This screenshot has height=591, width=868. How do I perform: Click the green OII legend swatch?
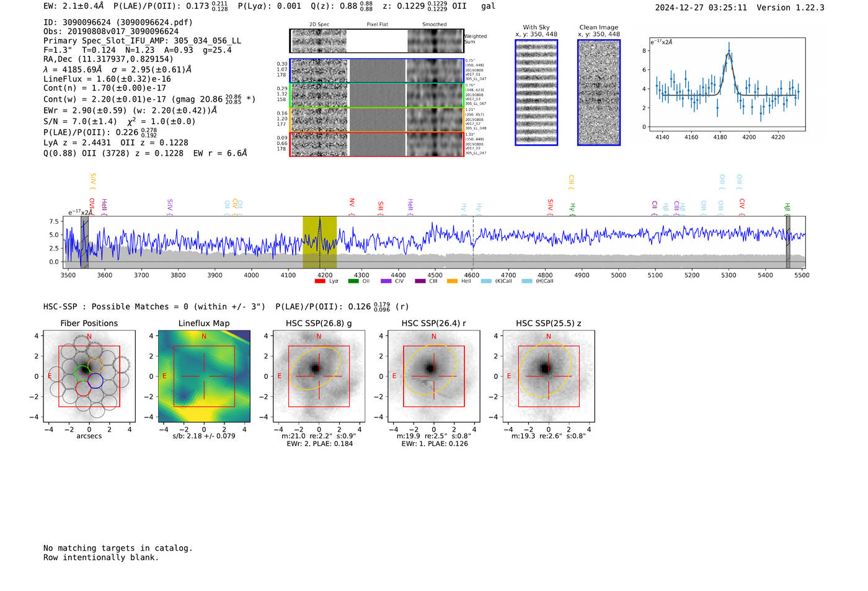[353, 282]
